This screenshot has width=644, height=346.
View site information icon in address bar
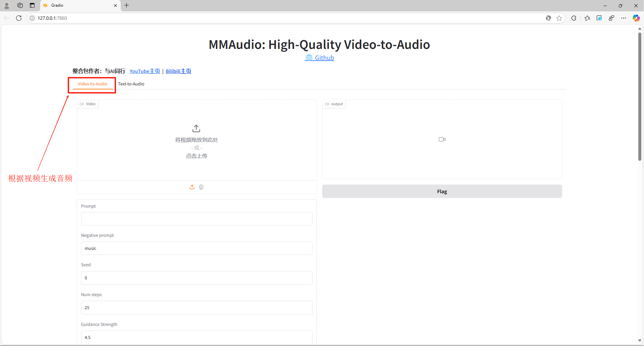32,18
